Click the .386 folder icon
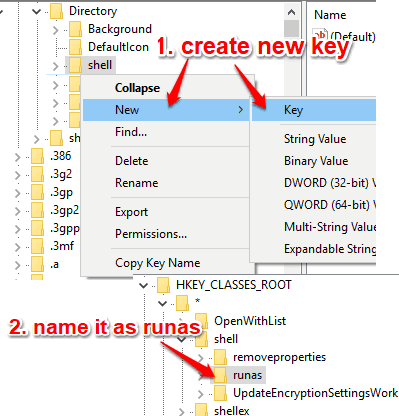This screenshot has width=399, height=416. click(x=37, y=156)
